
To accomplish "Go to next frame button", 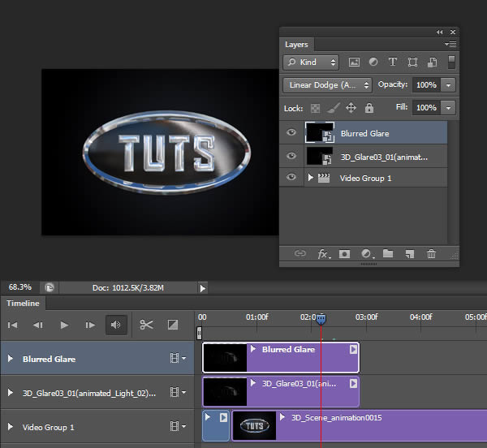I will coord(90,325).
